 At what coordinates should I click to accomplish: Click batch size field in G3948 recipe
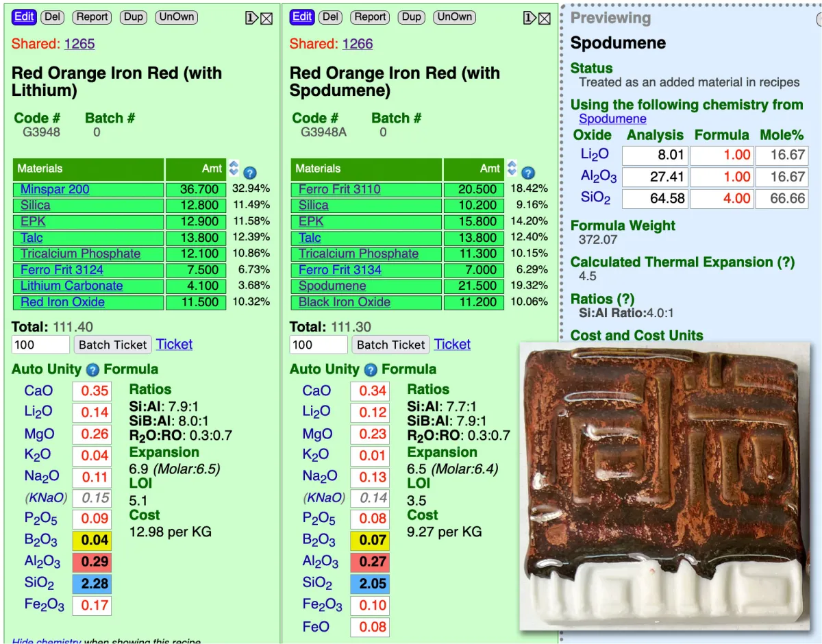(x=40, y=345)
